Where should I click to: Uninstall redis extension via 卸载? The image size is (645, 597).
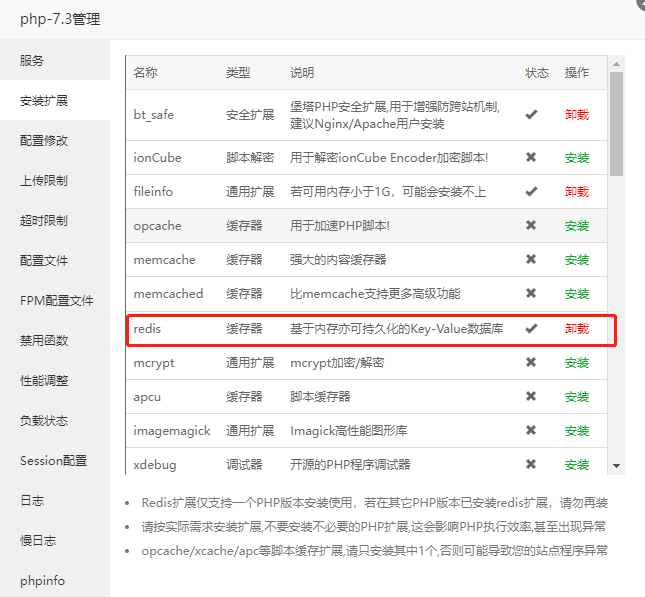(577, 329)
